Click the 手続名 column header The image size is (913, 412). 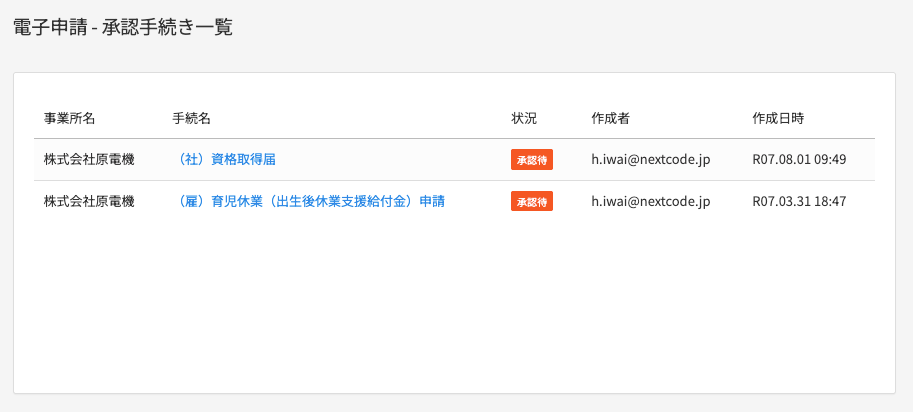point(192,118)
